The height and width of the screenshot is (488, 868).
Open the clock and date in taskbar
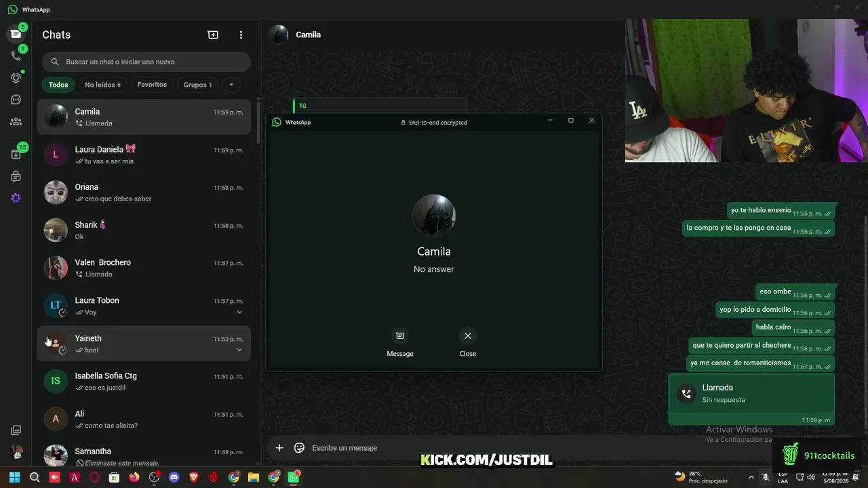(835, 477)
